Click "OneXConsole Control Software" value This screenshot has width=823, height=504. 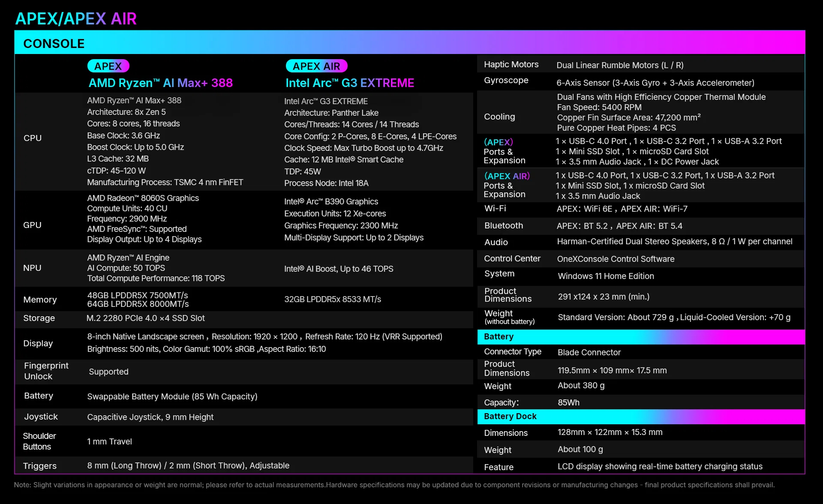[x=616, y=259]
